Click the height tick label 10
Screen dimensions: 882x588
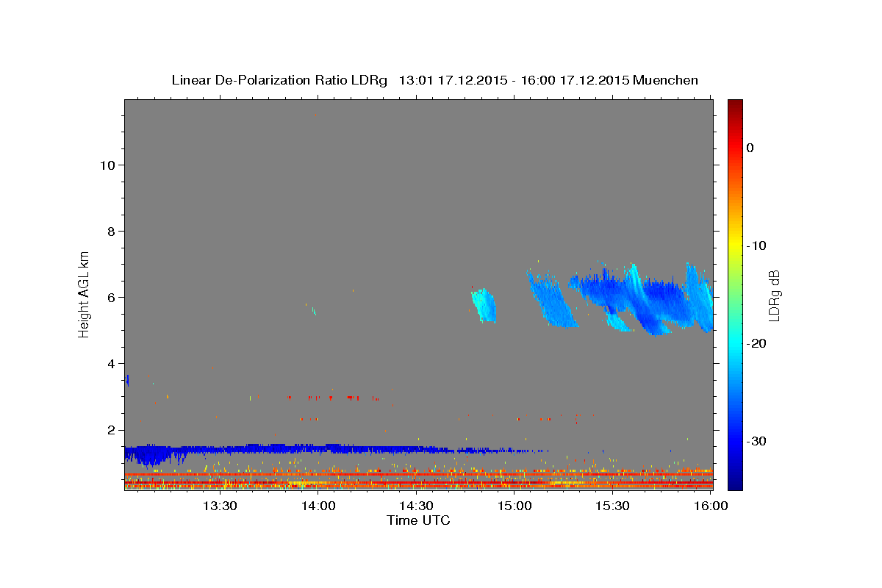tap(107, 165)
